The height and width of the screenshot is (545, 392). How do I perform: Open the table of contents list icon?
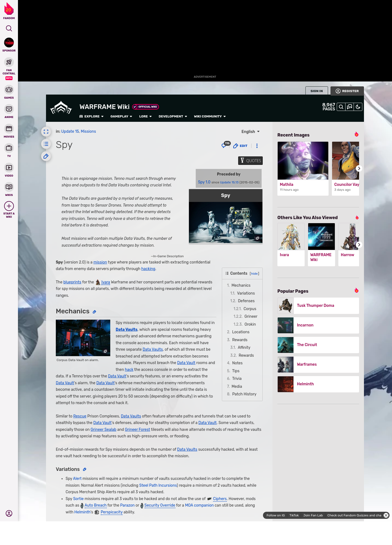tap(46, 144)
